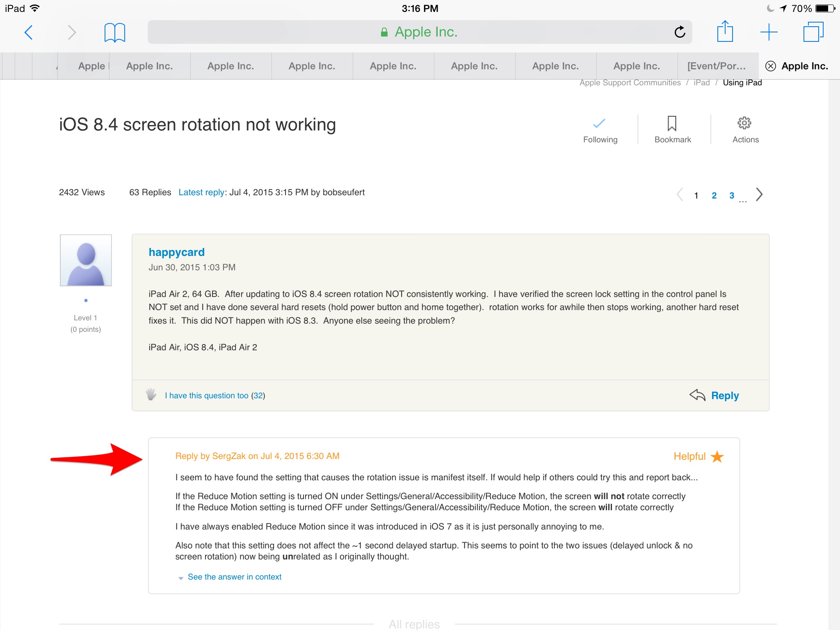Open the Actions gear icon
The height and width of the screenshot is (630, 840).
coord(744,123)
